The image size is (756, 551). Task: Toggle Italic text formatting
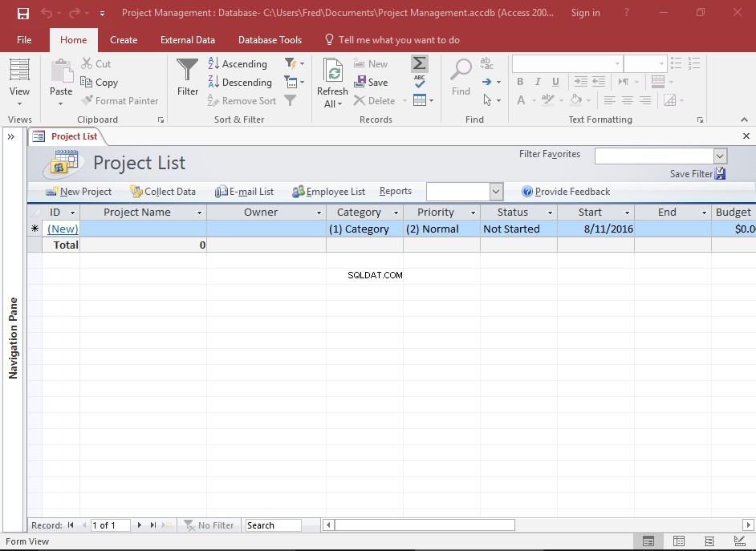pos(538,82)
